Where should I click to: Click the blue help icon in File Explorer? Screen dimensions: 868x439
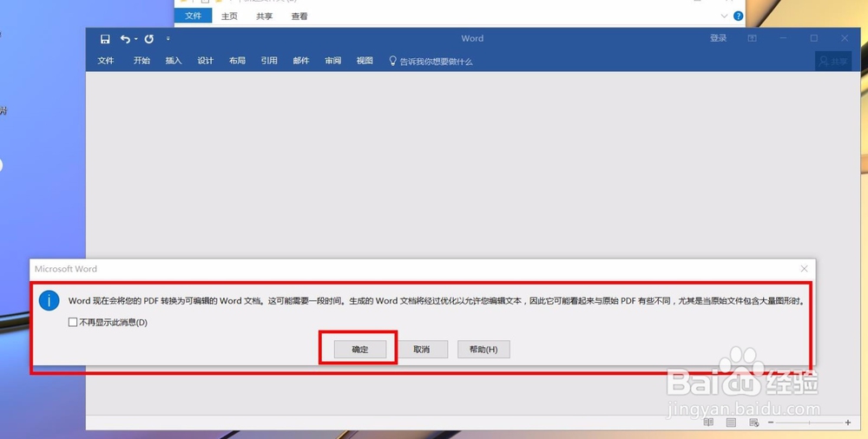coord(738,16)
